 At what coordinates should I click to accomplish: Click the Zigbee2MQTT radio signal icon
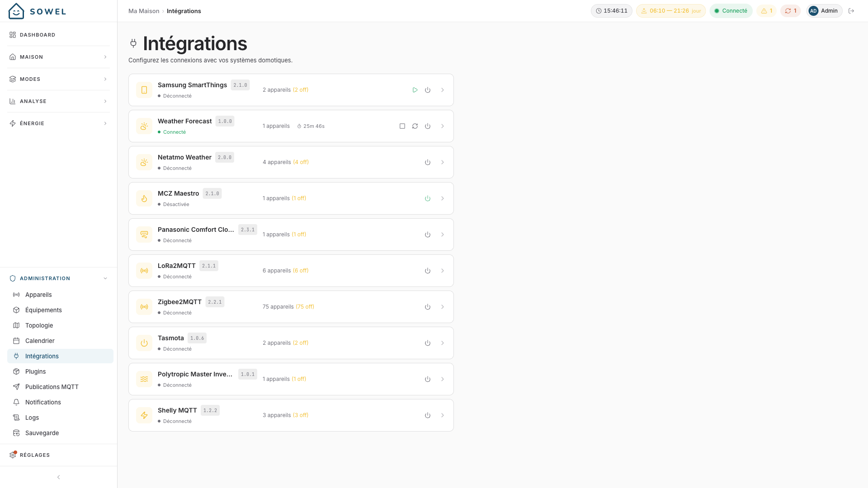144,307
